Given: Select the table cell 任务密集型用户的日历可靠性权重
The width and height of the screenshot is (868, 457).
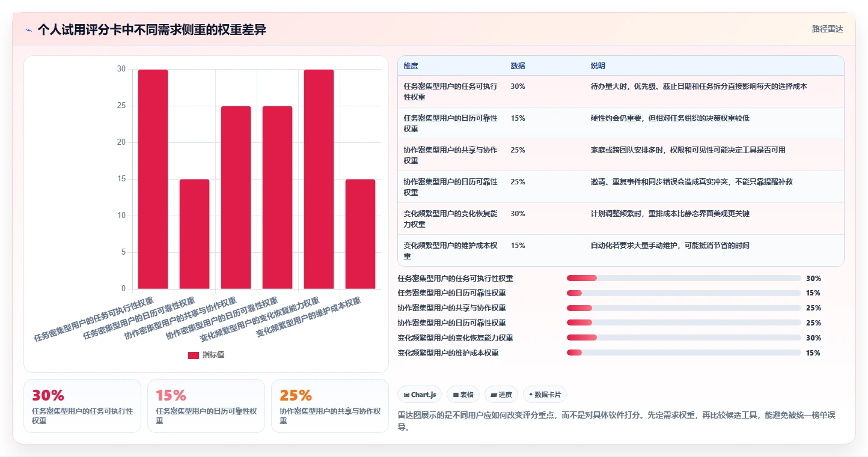Looking at the screenshot, I should click(x=451, y=123).
